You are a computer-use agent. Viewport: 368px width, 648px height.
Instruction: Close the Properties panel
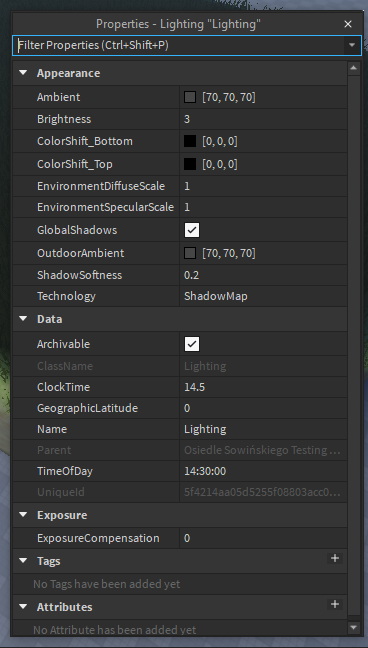point(348,24)
